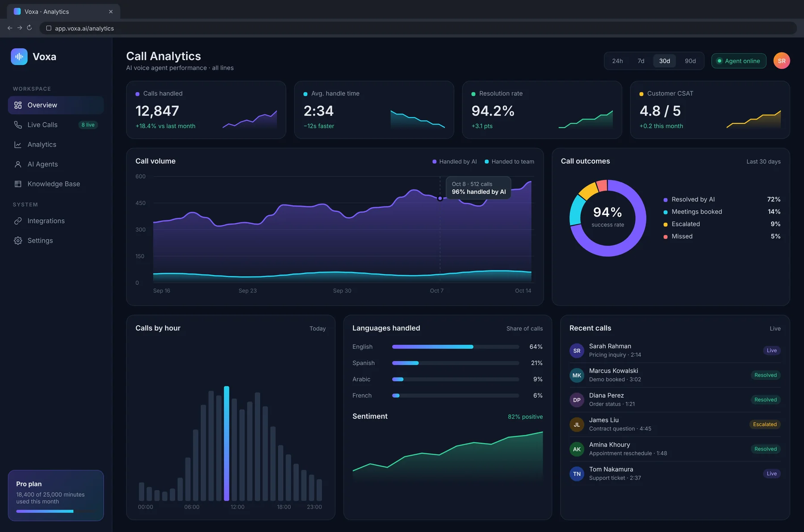
Task: Click the browser address bar
Action: [418, 28]
